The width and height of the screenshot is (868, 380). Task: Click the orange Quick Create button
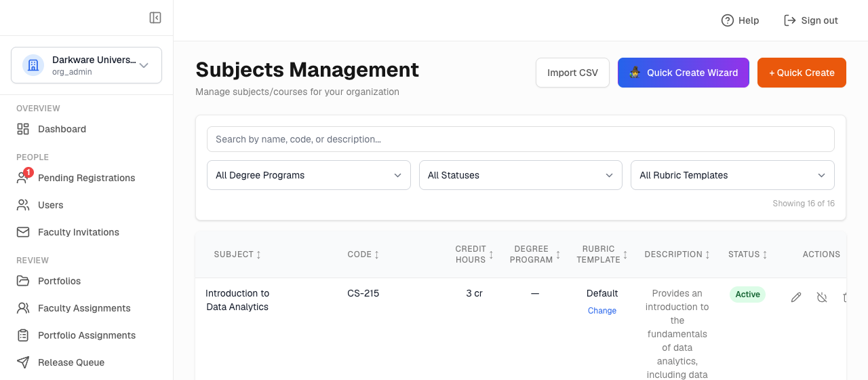(x=802, y=73)
